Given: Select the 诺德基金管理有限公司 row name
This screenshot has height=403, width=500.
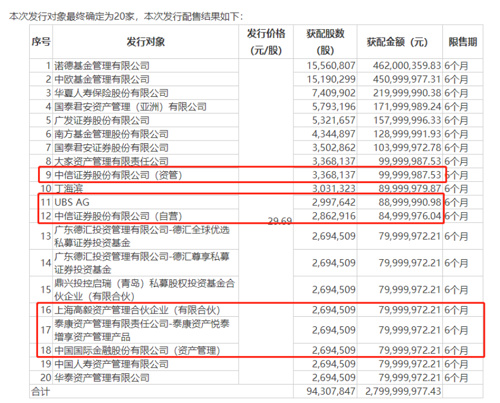Looking at the screenshot, I should click(x=102, y=66).
